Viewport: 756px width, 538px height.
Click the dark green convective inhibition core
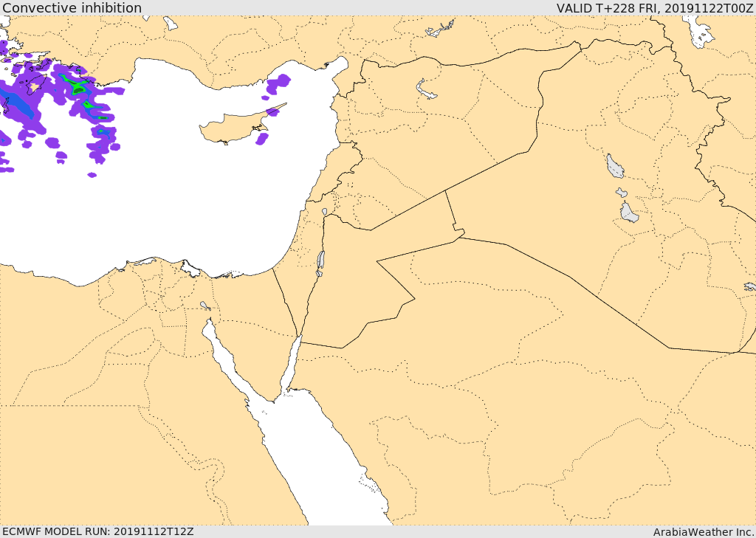(x=79, y=90)
